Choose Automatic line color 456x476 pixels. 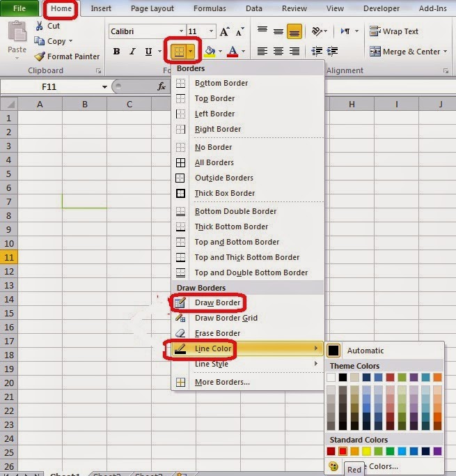coord(384,351)
